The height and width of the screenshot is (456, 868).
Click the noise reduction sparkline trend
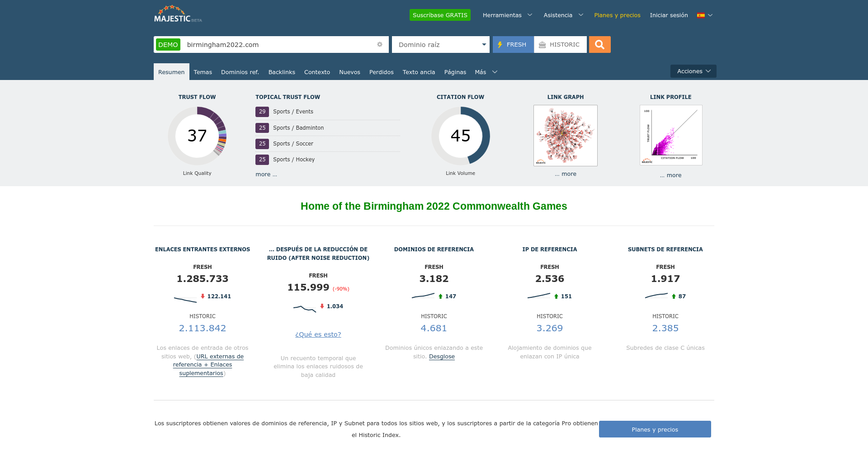(x=305, y=309)
